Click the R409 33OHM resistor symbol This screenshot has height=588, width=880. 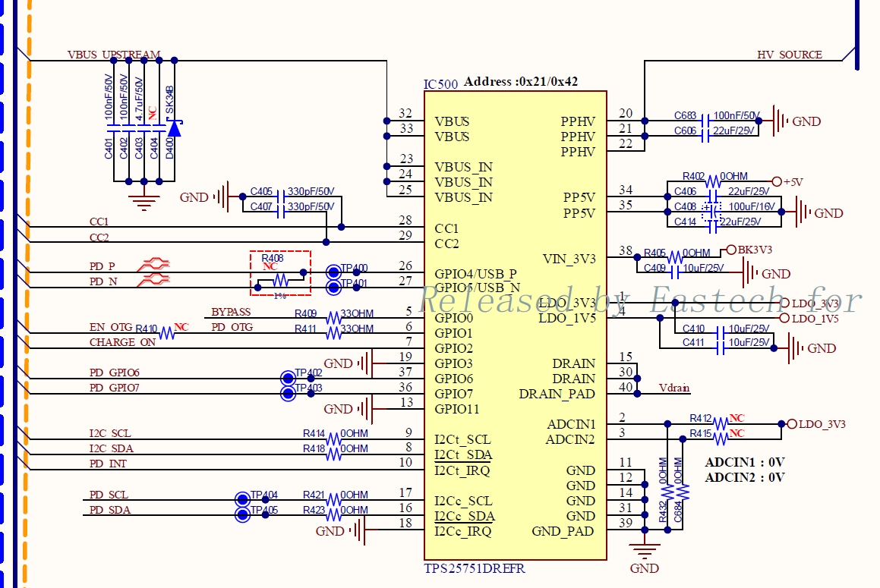tap(334, 318)
